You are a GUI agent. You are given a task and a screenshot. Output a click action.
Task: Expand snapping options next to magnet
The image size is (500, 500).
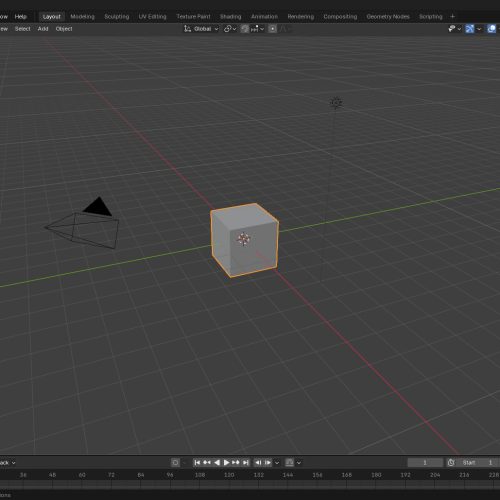(x=257, y=29)
